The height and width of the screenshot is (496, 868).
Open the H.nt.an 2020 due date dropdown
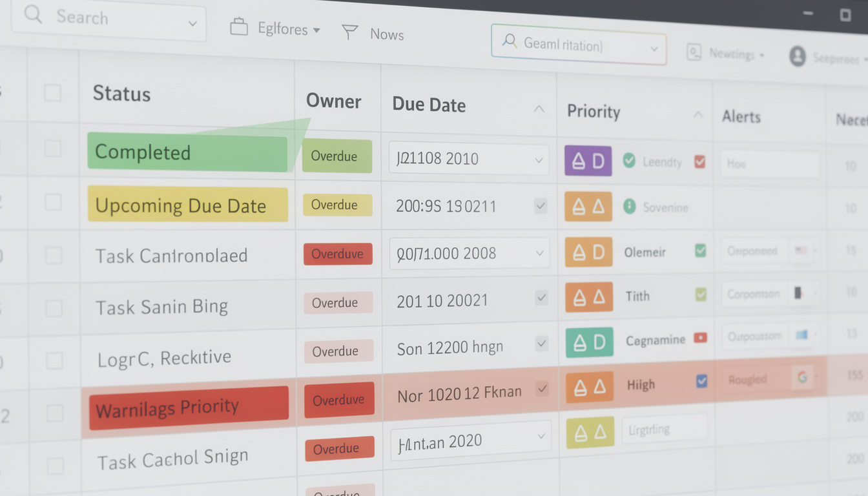(x=541, y=437)
